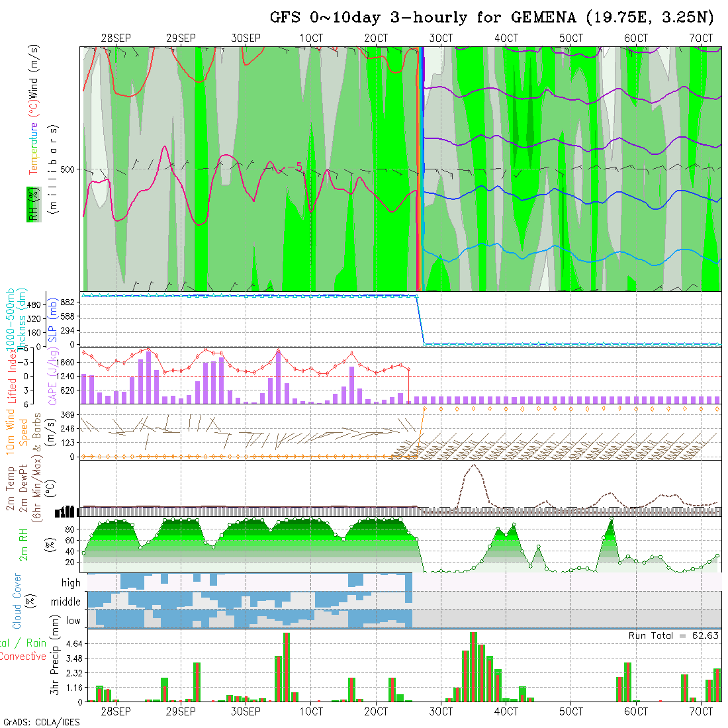Click the GrADS: COLA/IGES footer credit
This screenshot has height=728, width=728.
[x=41, y=721]
